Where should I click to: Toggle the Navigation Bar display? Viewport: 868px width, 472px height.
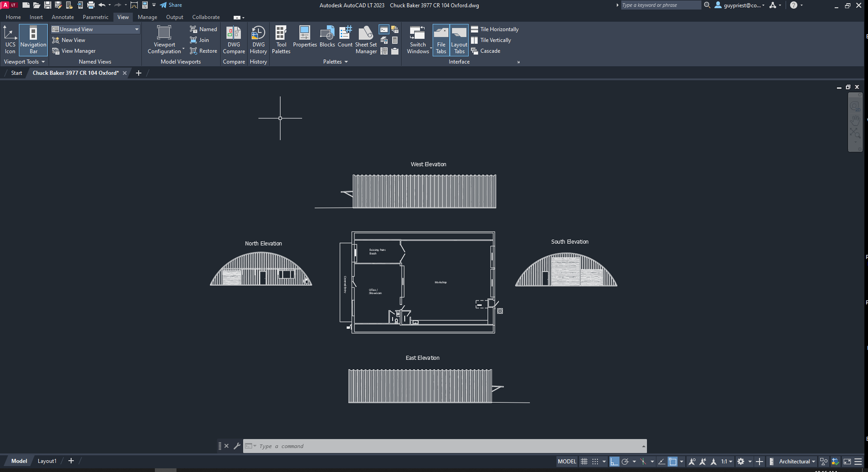pos(33,40)
